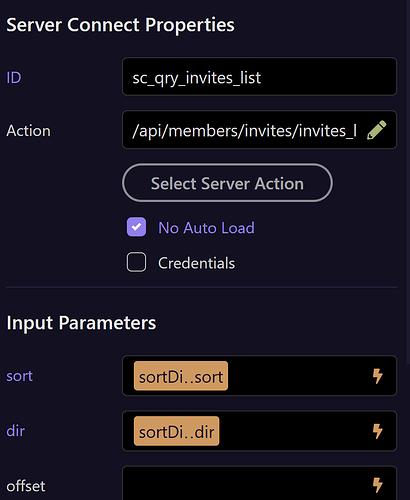Click the No Auto Load label text
Viewport: 410px width, 500px height.
click(206, 228)
